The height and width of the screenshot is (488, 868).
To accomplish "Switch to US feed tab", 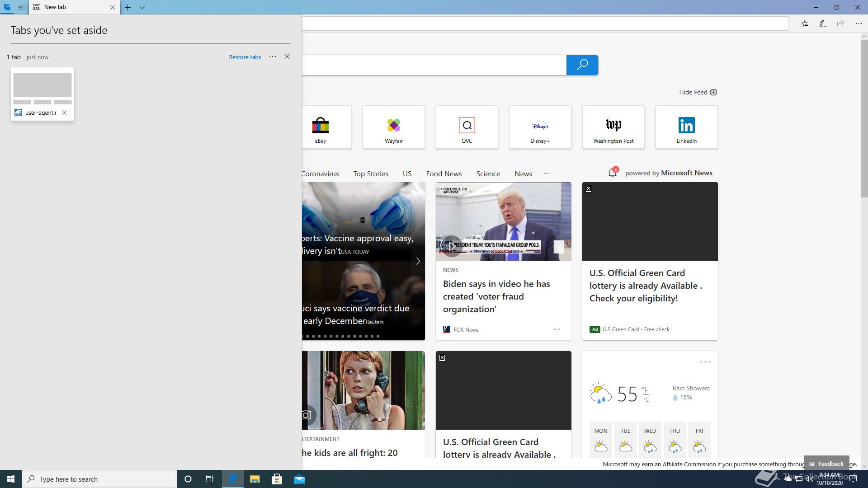I will click(x=407, y=174).
